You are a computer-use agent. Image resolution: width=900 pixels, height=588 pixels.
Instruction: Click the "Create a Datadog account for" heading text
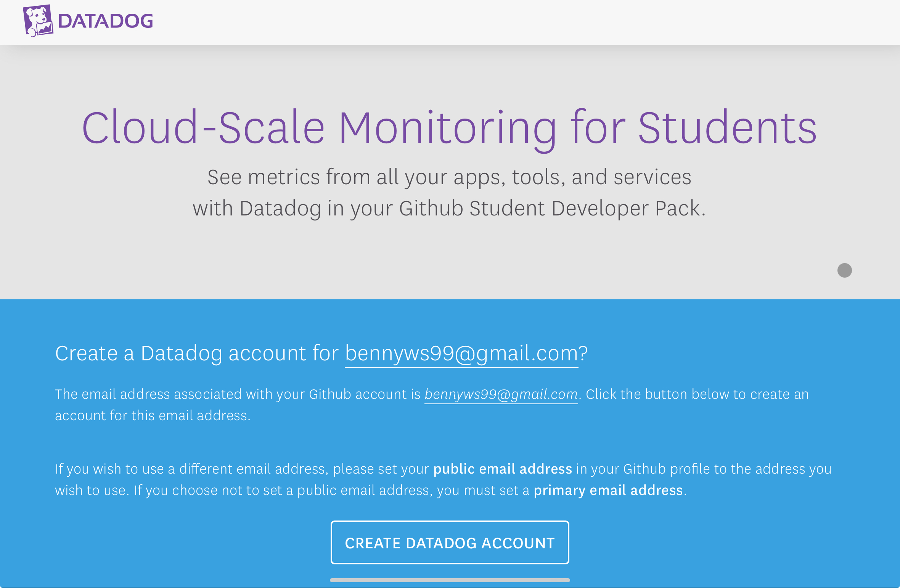click(x=197, y=353)
